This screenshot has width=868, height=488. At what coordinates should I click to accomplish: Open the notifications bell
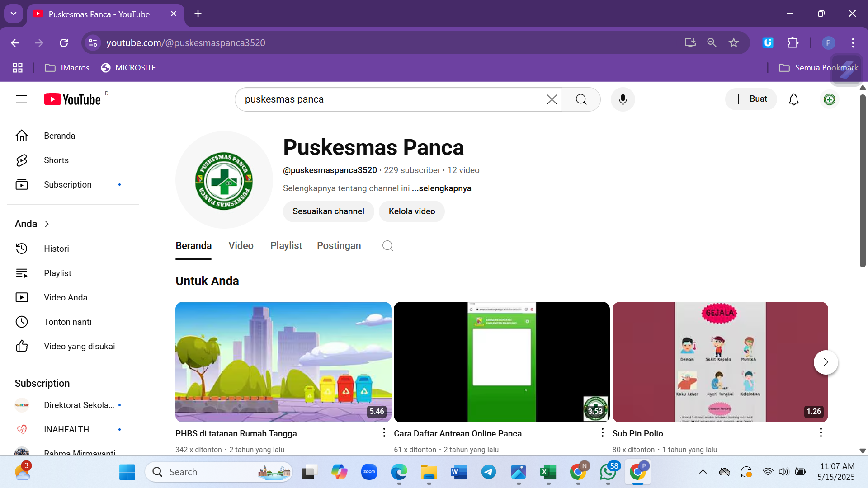tap(793, 99)
